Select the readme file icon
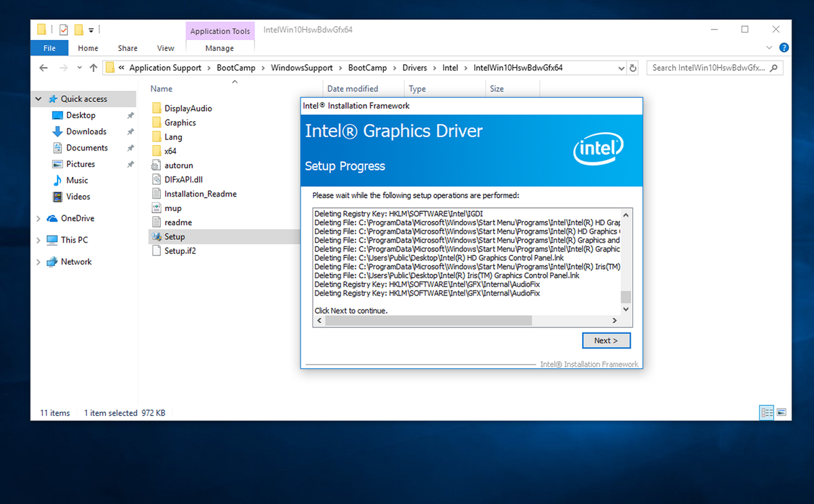The image size is (814, 504). 157,222
